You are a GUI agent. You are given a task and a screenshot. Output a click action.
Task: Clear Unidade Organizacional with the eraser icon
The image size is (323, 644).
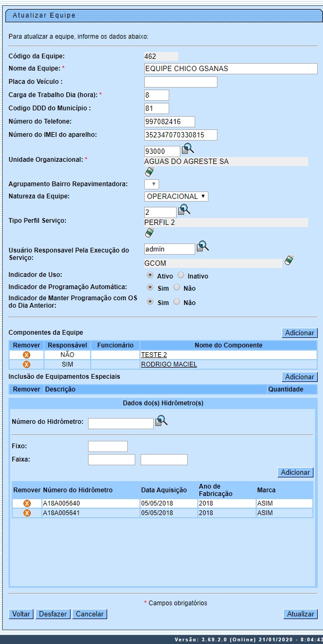pyautogui.click(x=150, y=171)
